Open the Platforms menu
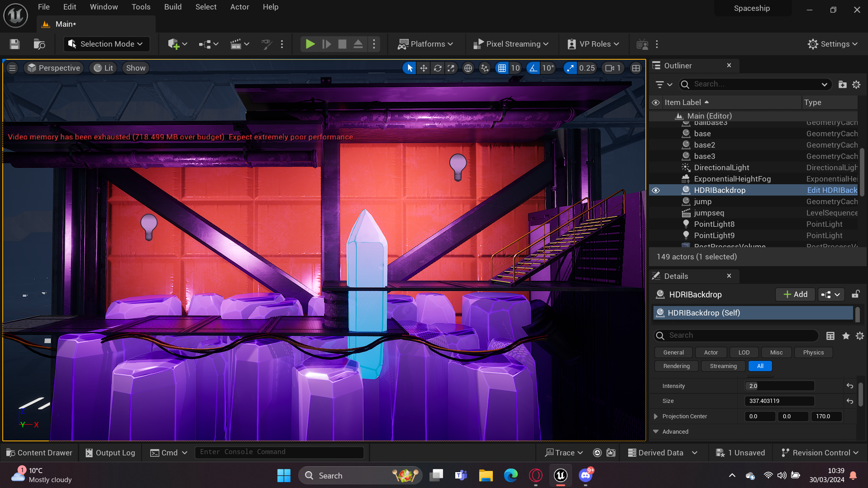 [425, 44]
